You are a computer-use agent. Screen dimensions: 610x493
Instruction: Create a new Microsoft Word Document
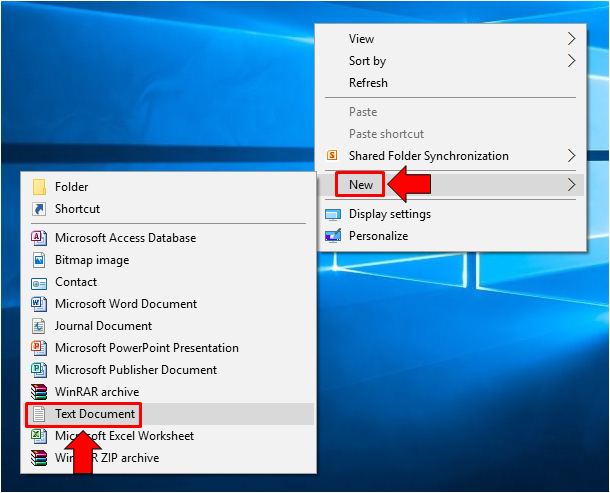pos(169,304)
